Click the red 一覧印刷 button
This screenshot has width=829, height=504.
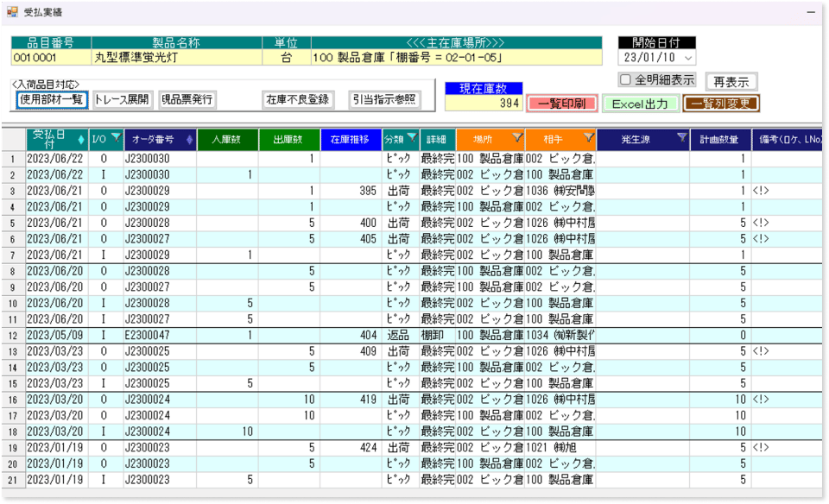click(x=562, y=104)
